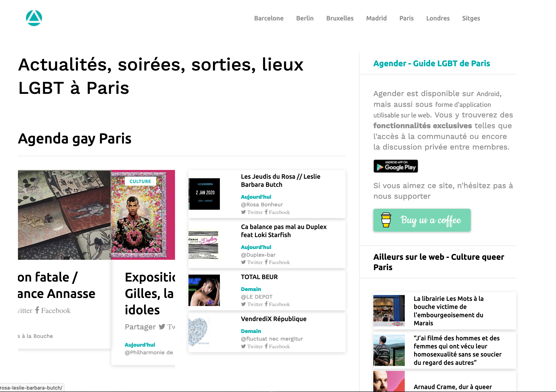The width and height of the screenshot is (556, 392).
Task: Select Londres in the navigation
Action: [438, 18]
